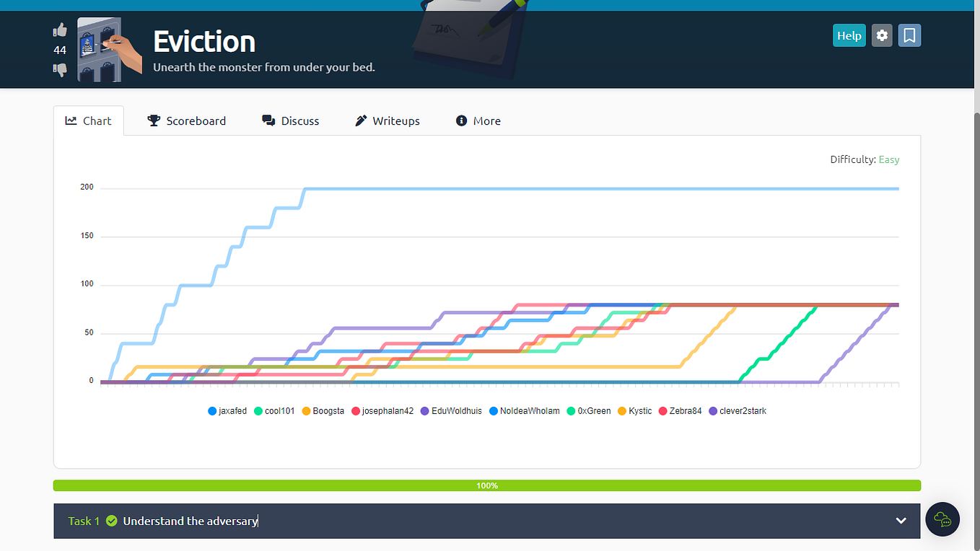The width and height of the screenshot is (980, 551).
Task: Click the thumbs down icon
Action: click(x=60, y=70)
